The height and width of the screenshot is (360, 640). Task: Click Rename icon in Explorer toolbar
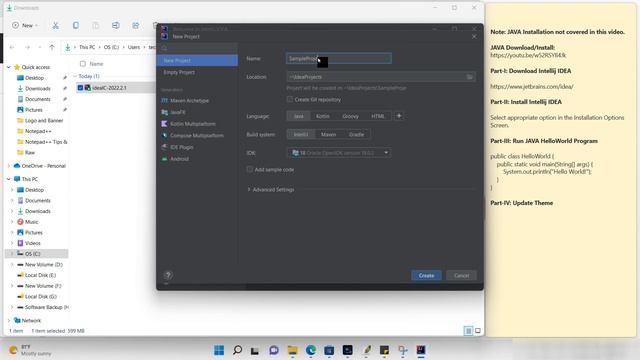pyautogui.click(x=116, y=25)
